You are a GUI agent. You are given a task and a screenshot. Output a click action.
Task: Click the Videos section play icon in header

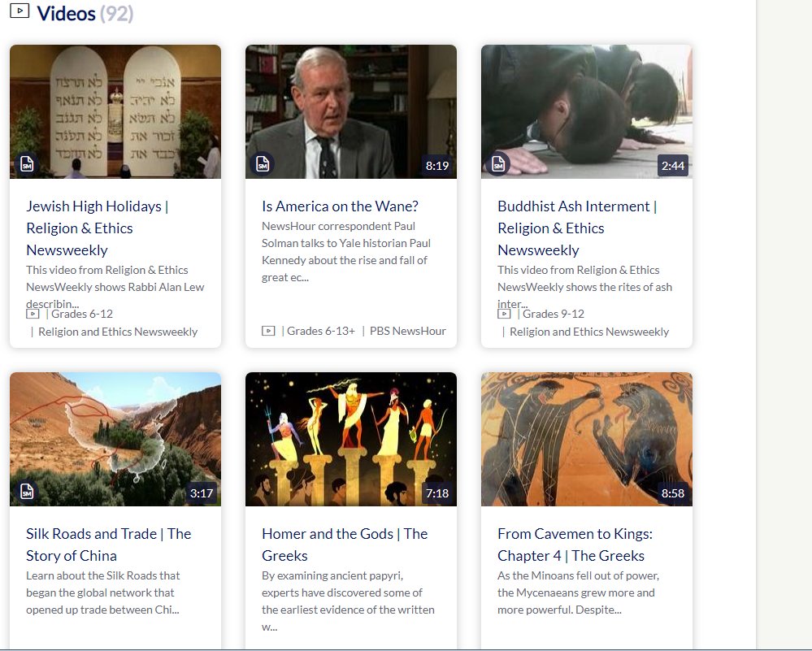click(20, 11)
